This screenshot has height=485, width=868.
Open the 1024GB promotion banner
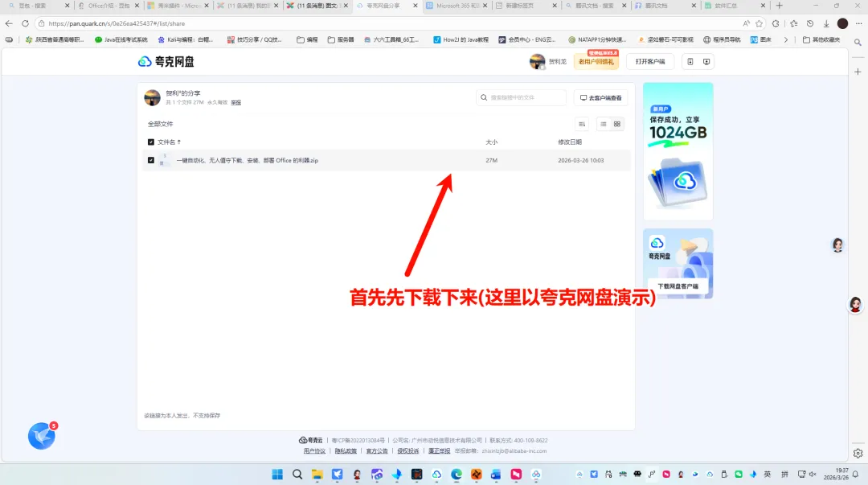coord(678,151)
